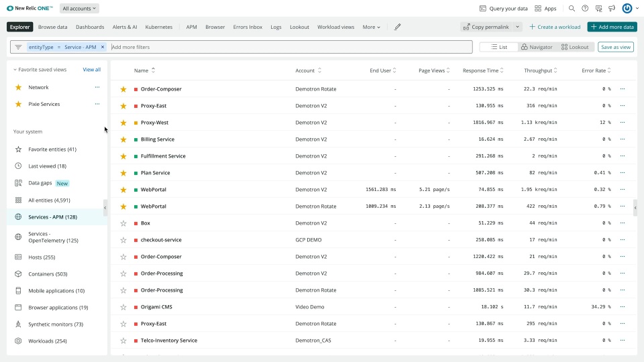This screenshot has height=362, width=644.
Task: Open the Apps launcher
Action: click(545, 8)
